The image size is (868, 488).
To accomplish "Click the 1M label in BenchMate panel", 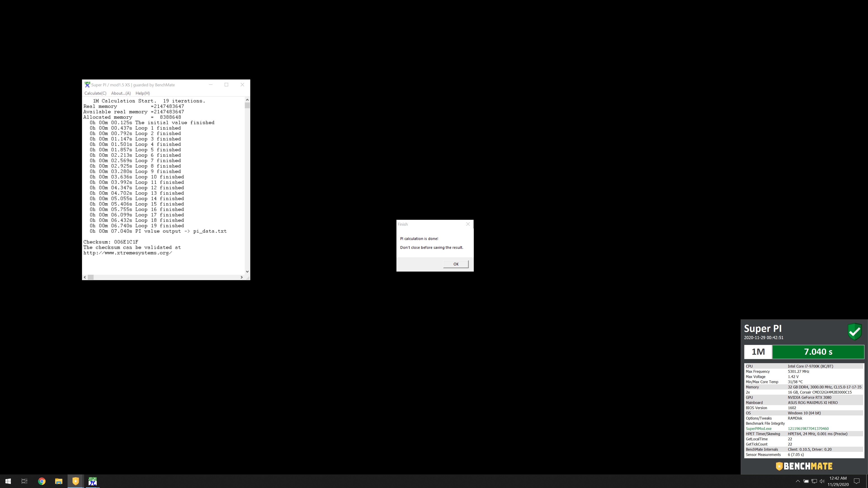I will (758, 352).
